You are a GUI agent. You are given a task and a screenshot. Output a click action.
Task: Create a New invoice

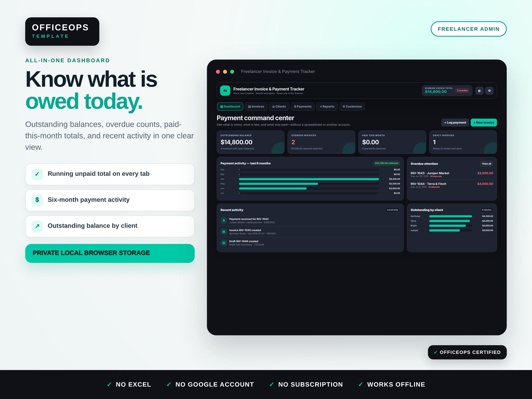[484, 122]
